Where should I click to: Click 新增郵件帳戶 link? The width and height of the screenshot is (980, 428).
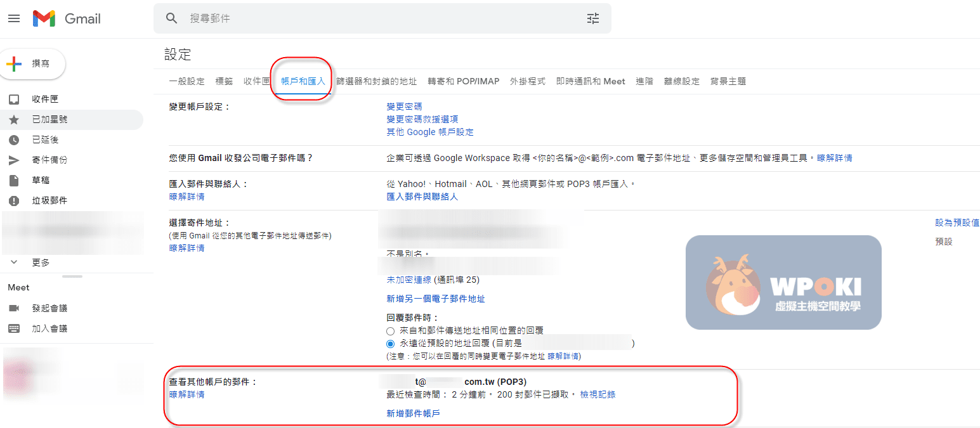(x=413, y=413)
